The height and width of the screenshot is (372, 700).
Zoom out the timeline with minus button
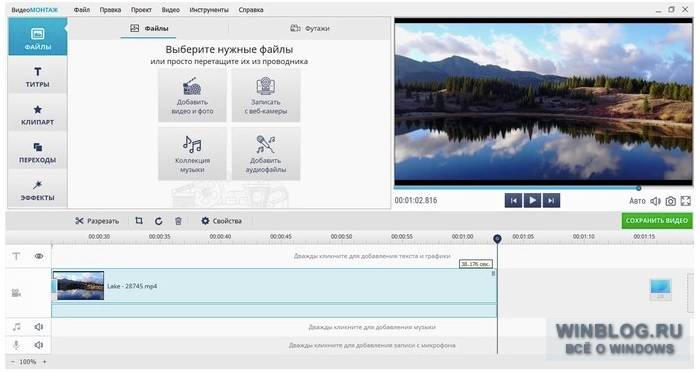click(x=12, y=362)
